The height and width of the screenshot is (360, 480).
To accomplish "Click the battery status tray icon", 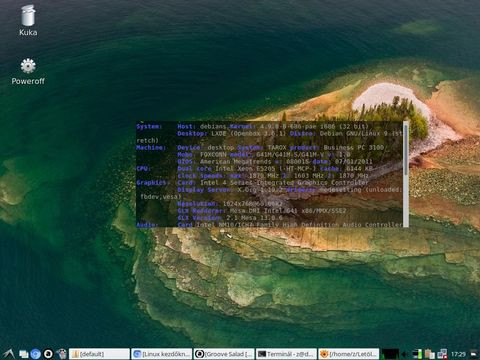I will click(417, 354).
